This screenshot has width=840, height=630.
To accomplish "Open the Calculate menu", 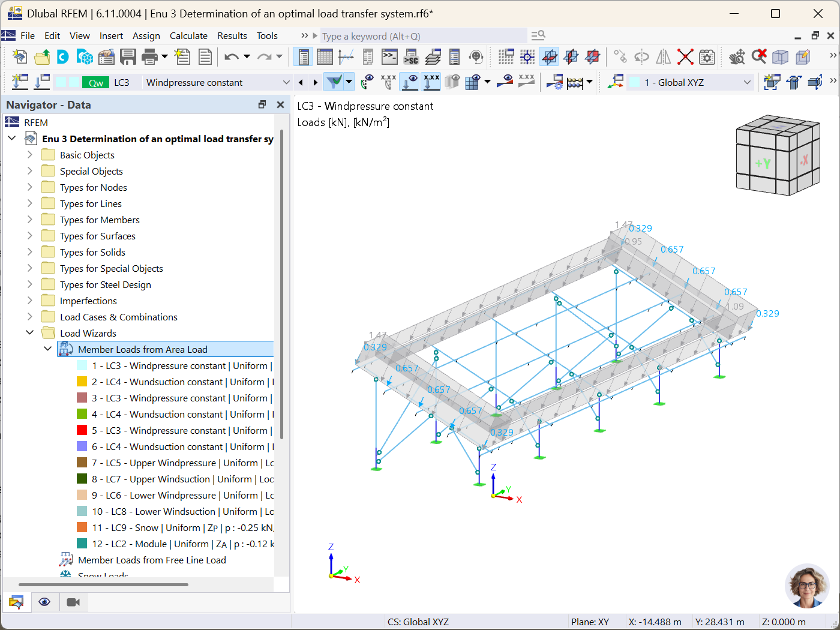I will [188, 35].
